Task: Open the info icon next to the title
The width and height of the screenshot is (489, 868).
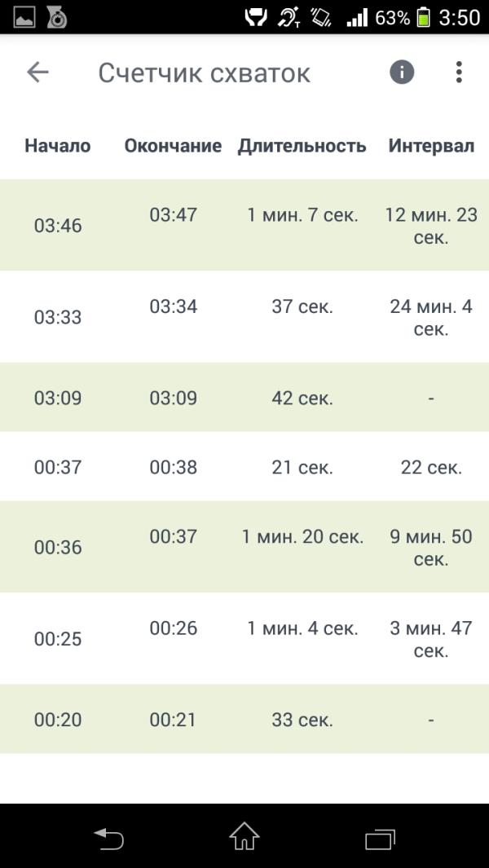Action: (x=402, y=72)
